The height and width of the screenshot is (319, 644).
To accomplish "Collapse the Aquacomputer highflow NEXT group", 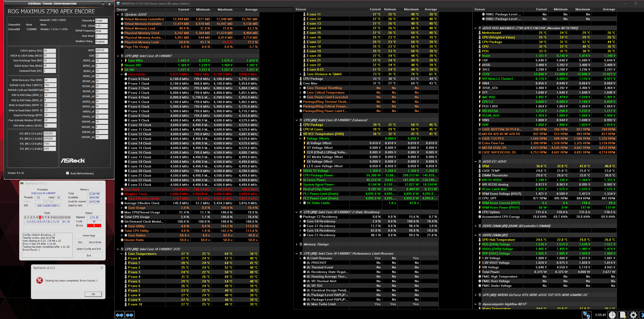I will click(x=475, y=304).
